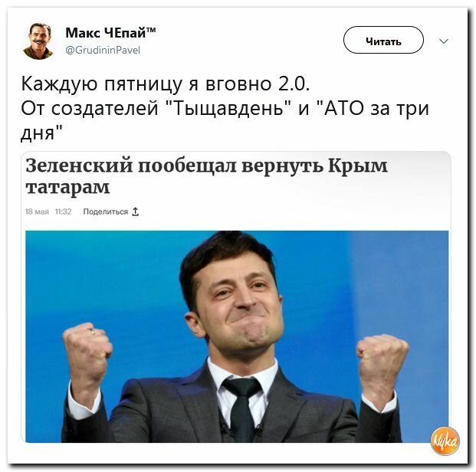Open the article photo of man in suit
This screenshot has height=472, width=476.
coord(237,336)
